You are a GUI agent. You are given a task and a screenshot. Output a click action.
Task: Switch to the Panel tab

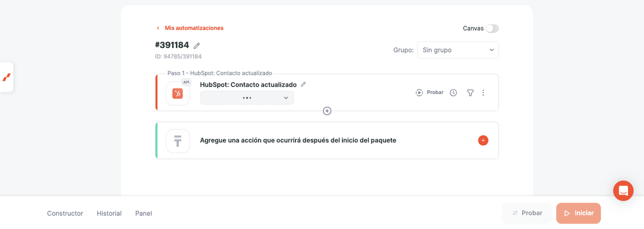click(x=144, y=213)
